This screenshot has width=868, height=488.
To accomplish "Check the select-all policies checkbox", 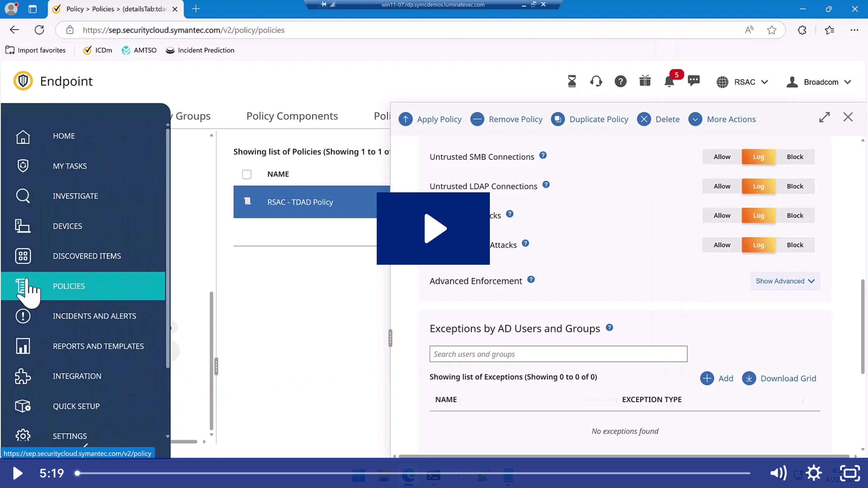I will click(x=247, y=174).
